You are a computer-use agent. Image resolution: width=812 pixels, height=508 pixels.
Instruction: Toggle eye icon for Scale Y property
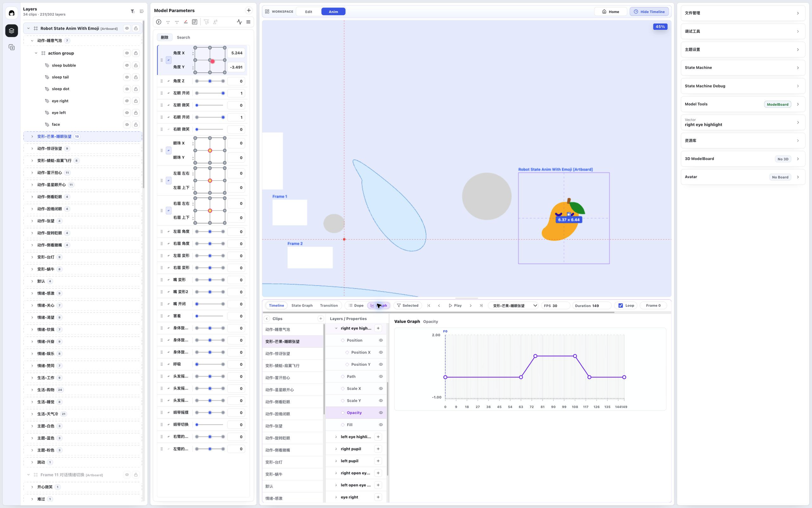click(x=381, y=401)
